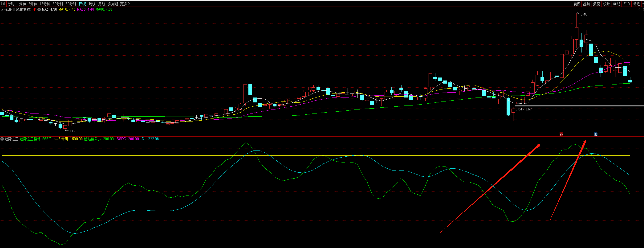Open the 统计 statistics button
The height and width of the screenshot is (248, 644).
(x=607, y=4)
